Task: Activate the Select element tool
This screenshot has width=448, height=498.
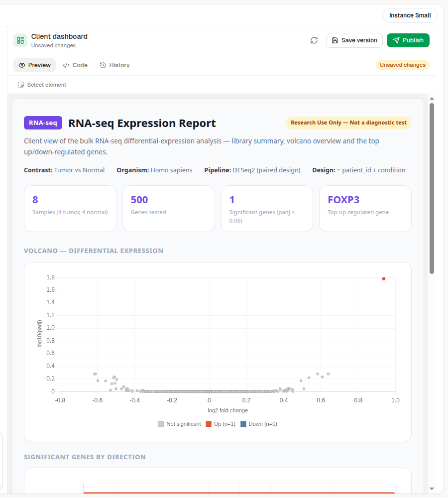Action: (x=42, y=85)
